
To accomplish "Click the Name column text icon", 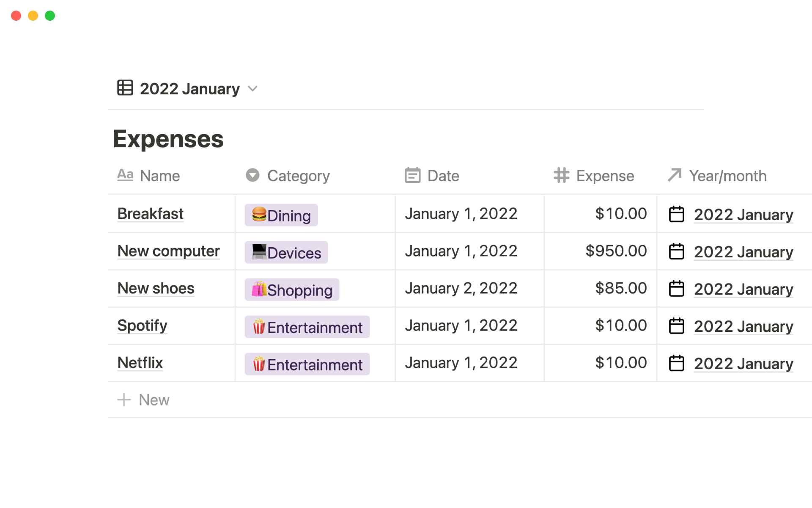I will coord(125,175).
